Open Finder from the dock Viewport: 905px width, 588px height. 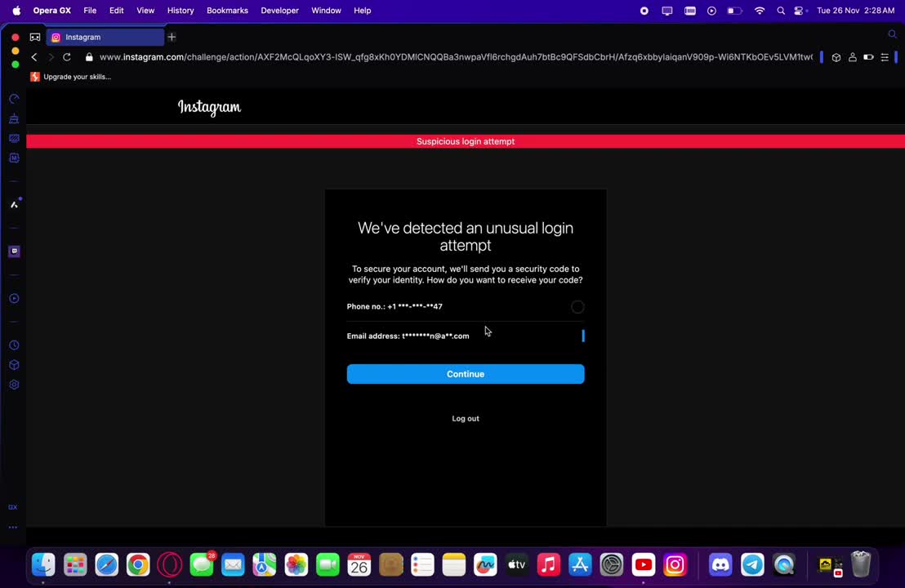tap(43, 564)
